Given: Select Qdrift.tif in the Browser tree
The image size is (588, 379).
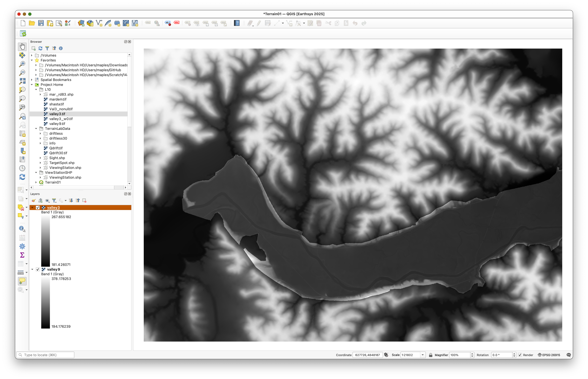Looking at the screenshot, I should click(56, 148).
